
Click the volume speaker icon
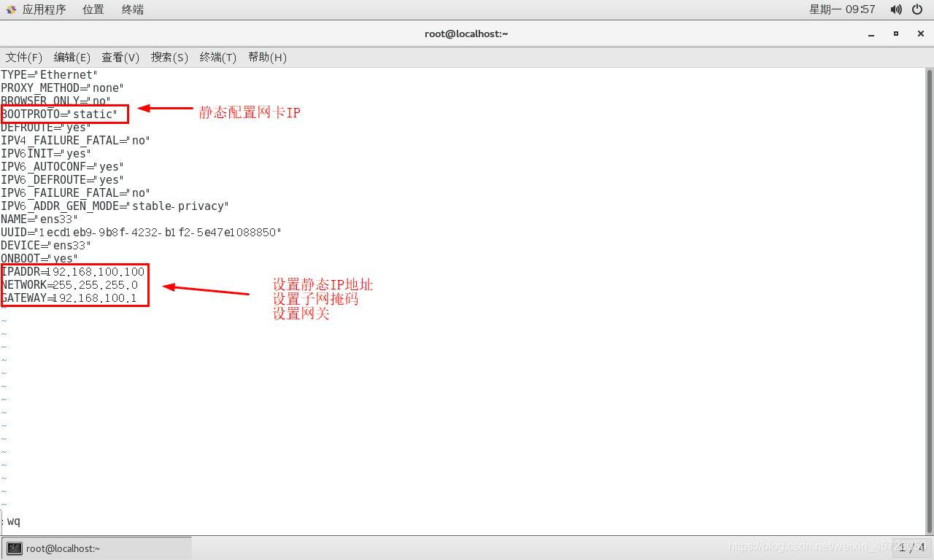896,9
